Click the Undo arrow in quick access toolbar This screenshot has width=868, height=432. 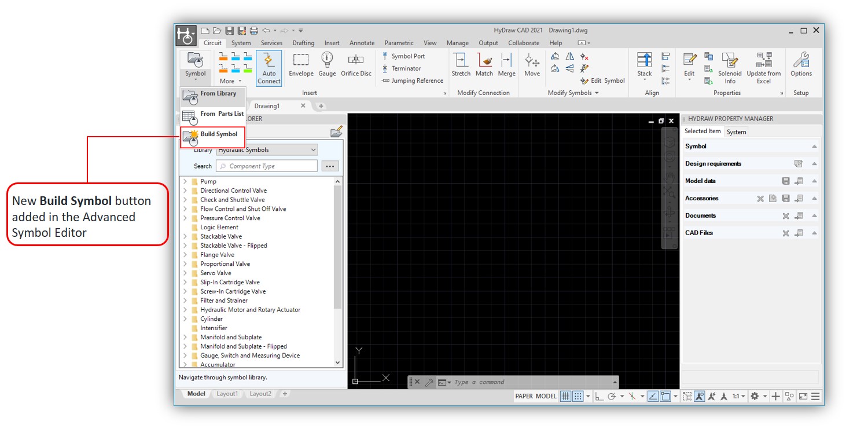(x=266, y=31)
